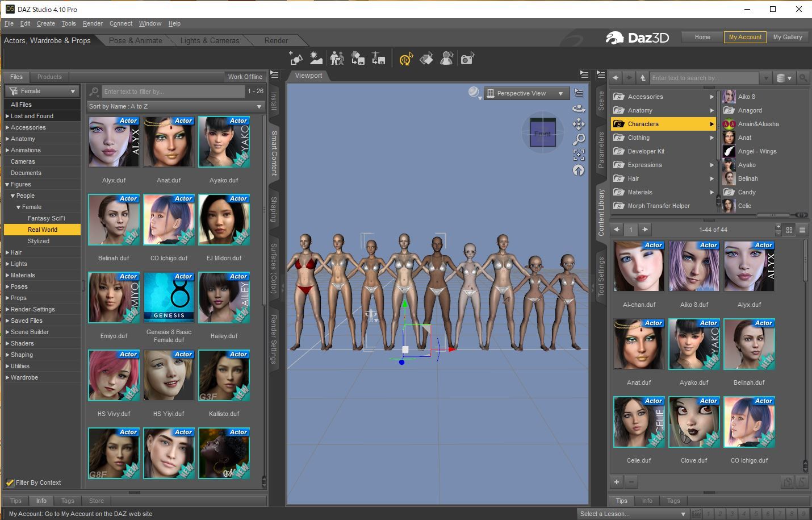Click Content Library next page arrow

coord(645,230)
